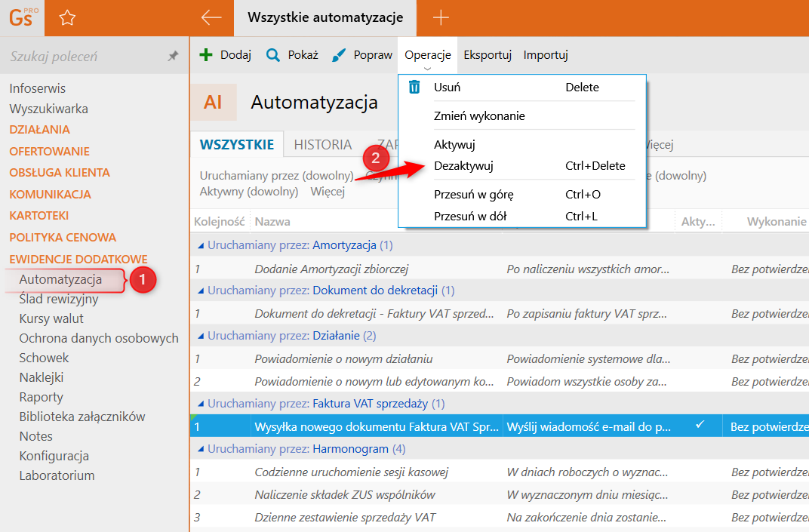Open Laboratorium in sidebar
The height and width of the screenshot is (532, 809).
(57, 475)
